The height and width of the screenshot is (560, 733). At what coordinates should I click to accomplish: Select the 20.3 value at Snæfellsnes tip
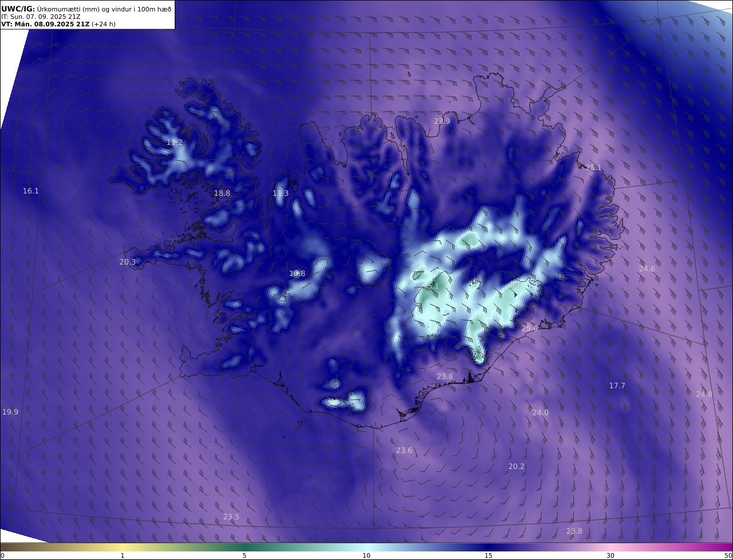[128, 262]
